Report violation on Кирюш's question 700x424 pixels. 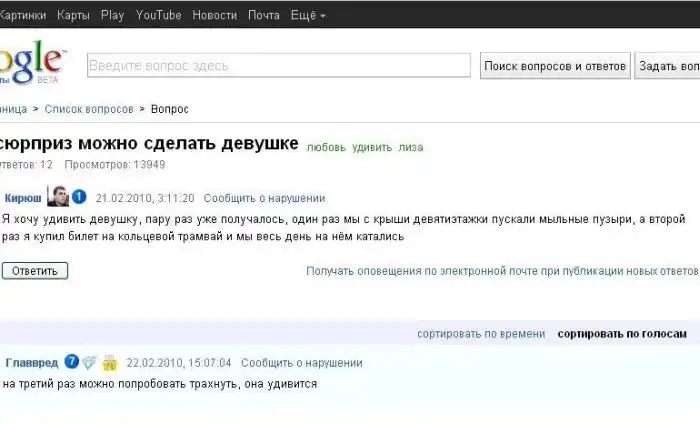264,198
